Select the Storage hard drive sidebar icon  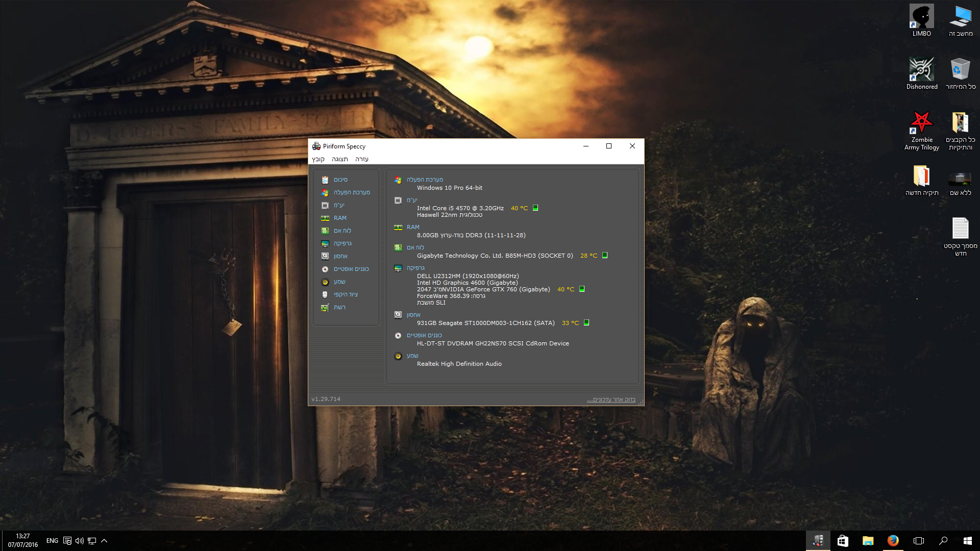tap(325, 256)
